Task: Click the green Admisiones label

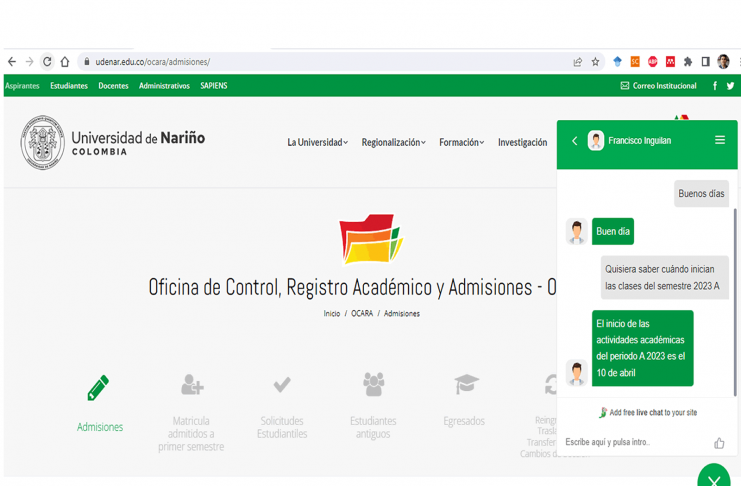Action: pyautogui.click(x=100, y=427)
